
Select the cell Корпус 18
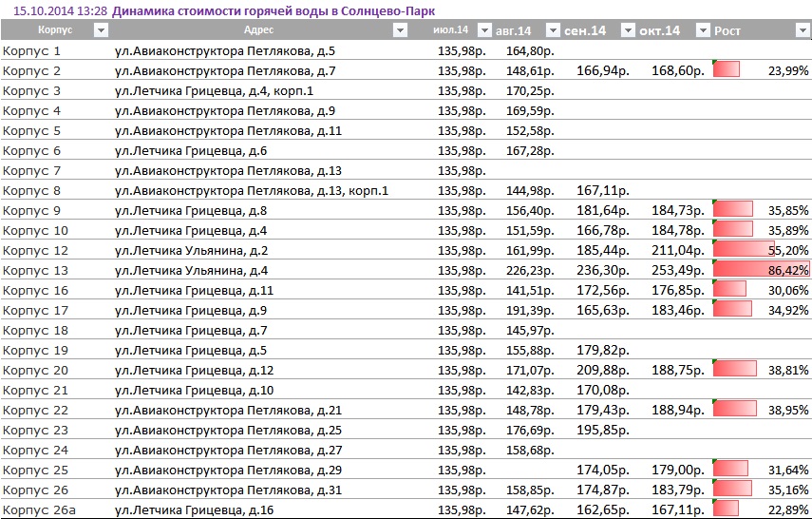[x=35, y=330]
